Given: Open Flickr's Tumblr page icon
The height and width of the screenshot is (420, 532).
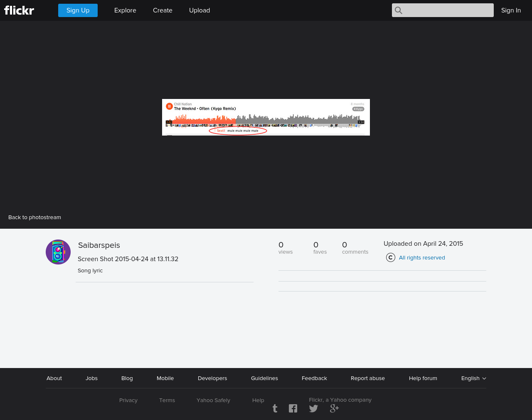Looking at the screenshot, I should click(x=275, y=408).
